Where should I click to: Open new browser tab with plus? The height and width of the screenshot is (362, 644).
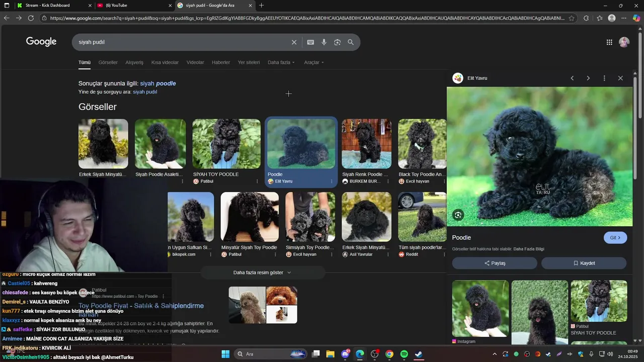pos(261,5)
